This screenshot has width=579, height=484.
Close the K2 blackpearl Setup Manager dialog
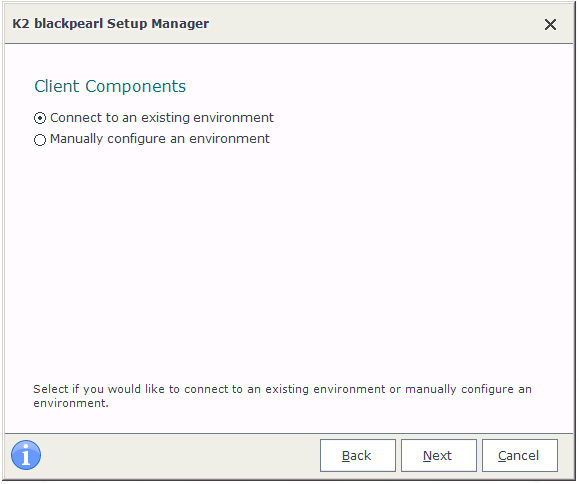click(x=550, y=25)
